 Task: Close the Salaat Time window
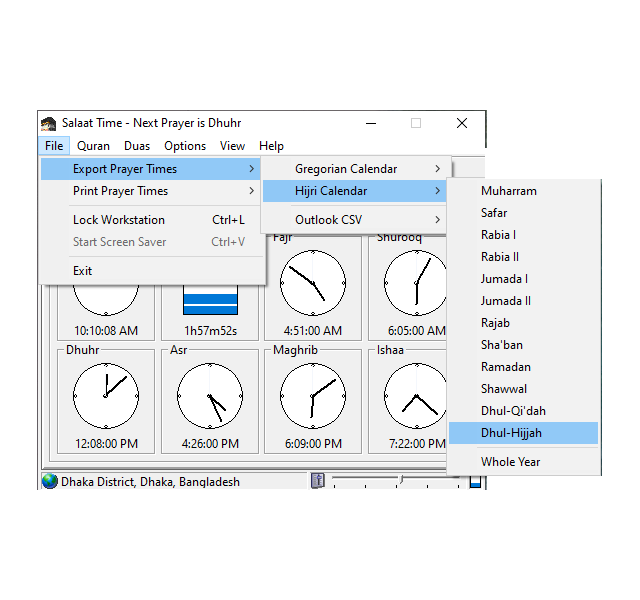(x=462, y=123)
